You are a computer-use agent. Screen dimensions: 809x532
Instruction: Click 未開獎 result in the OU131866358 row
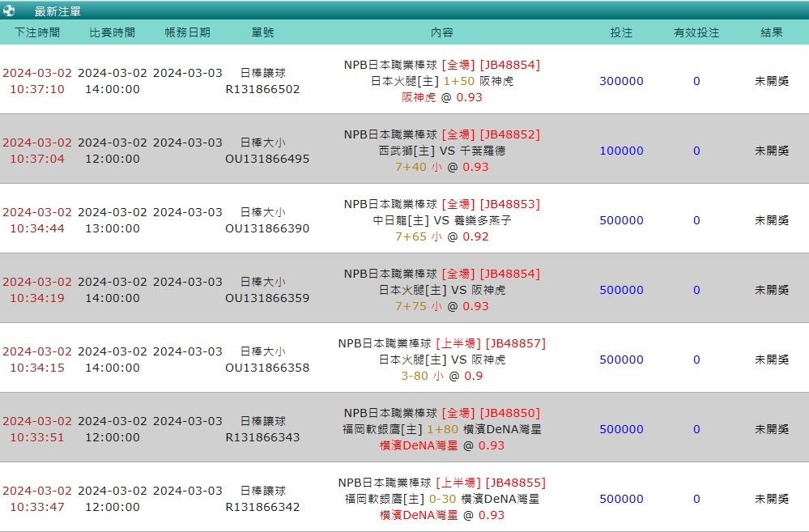pos(772,360)
